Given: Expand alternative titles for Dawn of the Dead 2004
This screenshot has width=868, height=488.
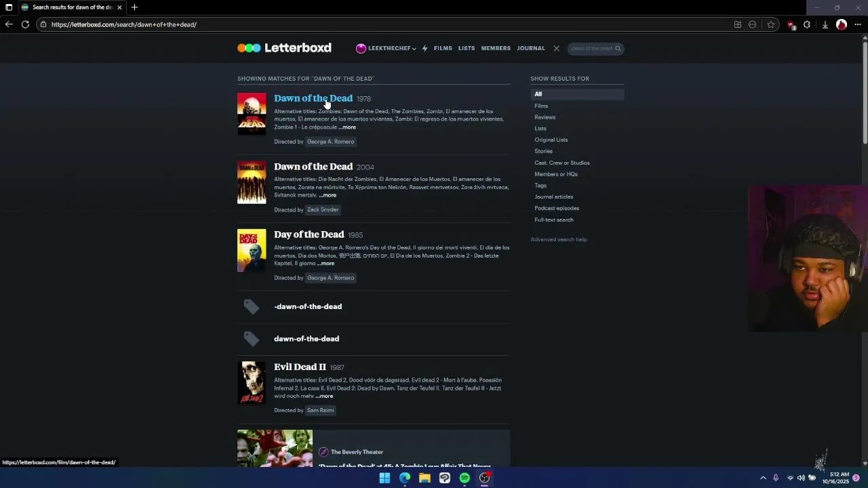Looking at the screenshot, I should [328, 195].
